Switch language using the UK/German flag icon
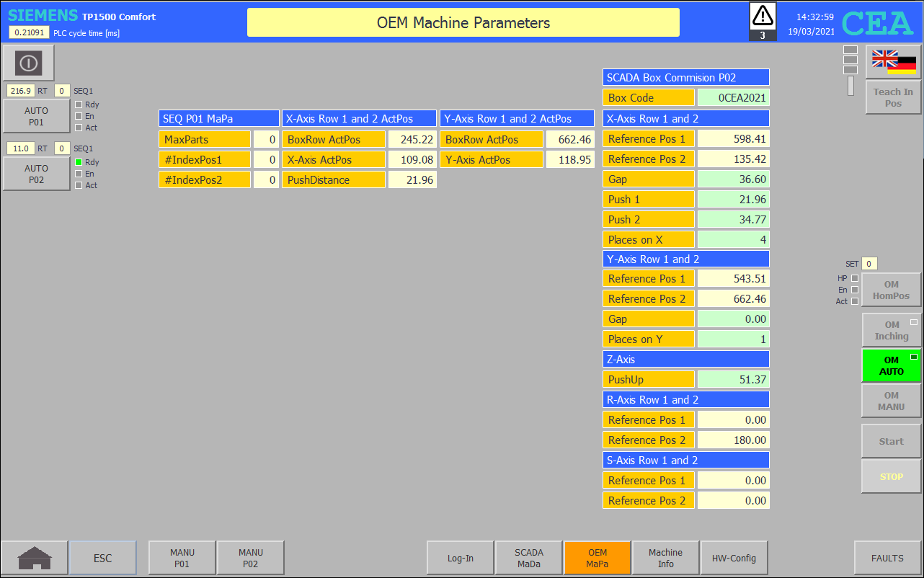 [893, 61]
